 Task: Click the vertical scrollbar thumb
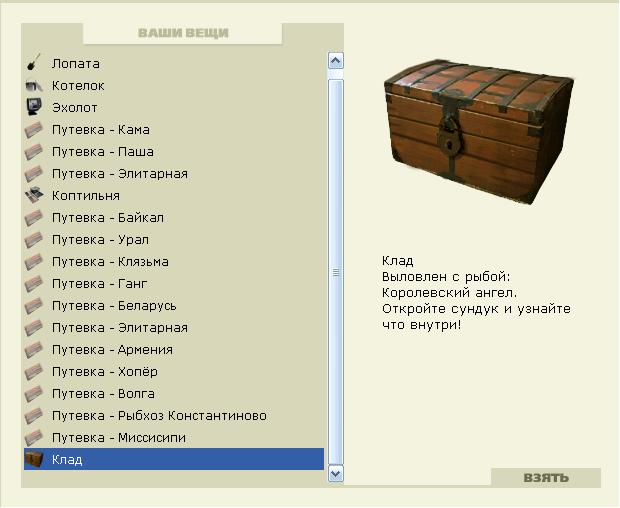tap(336, 272)
